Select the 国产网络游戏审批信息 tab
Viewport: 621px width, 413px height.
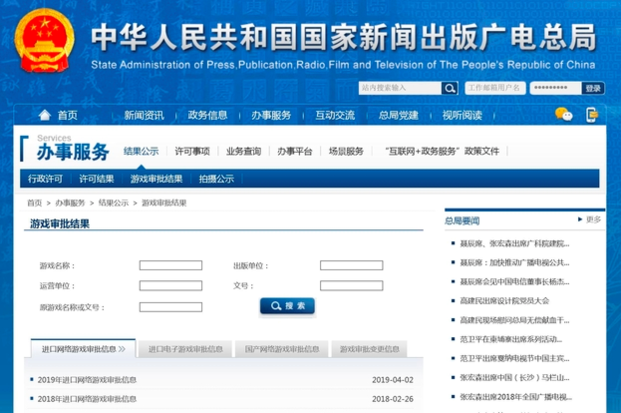pyautogui.click(x=282, y=349)
